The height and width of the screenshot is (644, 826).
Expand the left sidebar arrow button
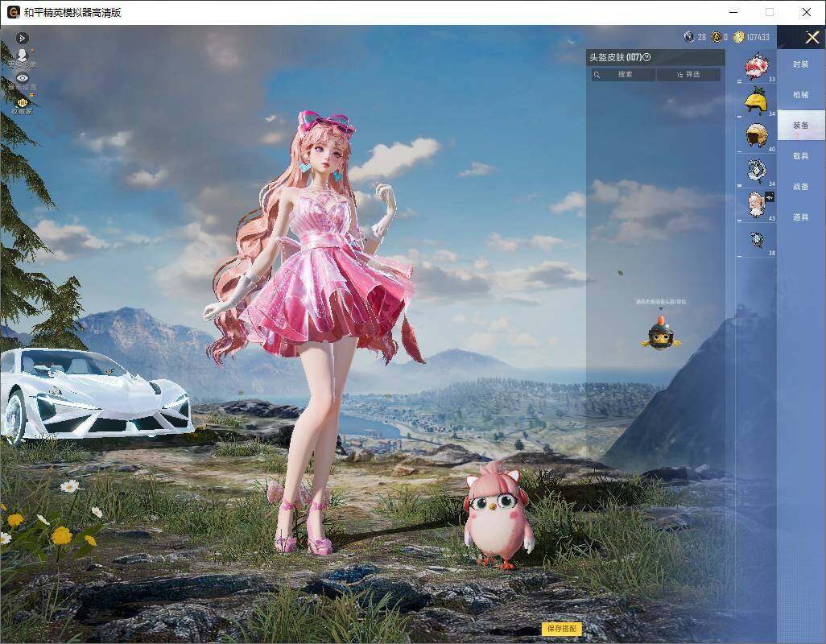[22, 38]
